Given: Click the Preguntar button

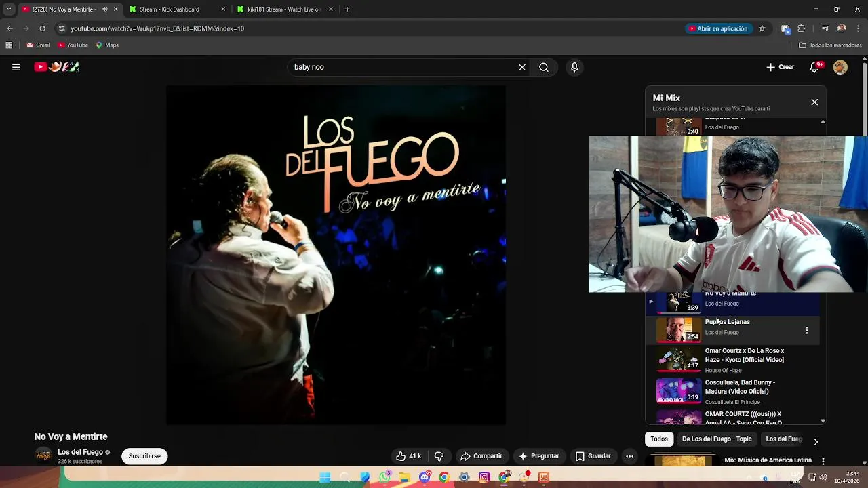Looking at the screenshot, I should [538, 456].
